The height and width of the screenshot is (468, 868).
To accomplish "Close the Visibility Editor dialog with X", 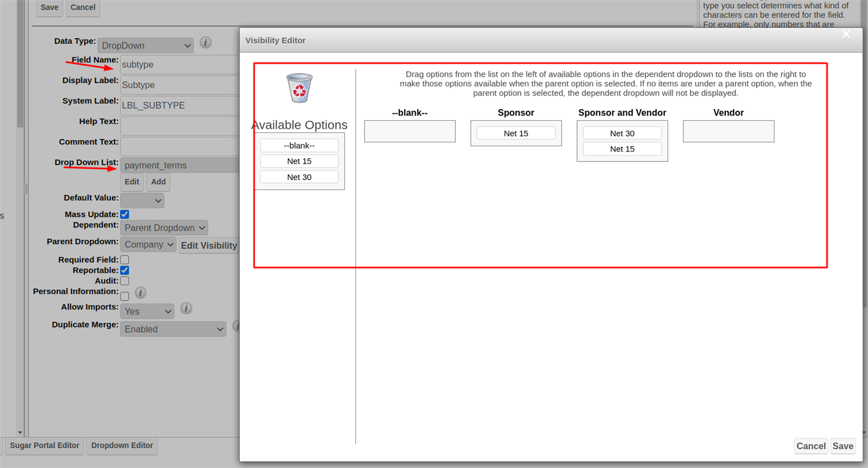I will (847, 34).
